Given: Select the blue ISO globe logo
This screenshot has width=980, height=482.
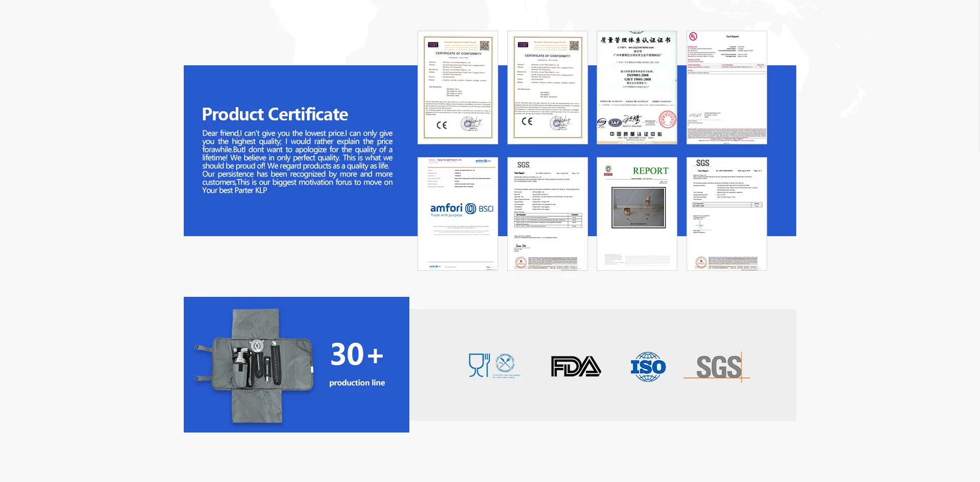Looking at the screenshot, I should pyautogui.click(x=648, y=367).
